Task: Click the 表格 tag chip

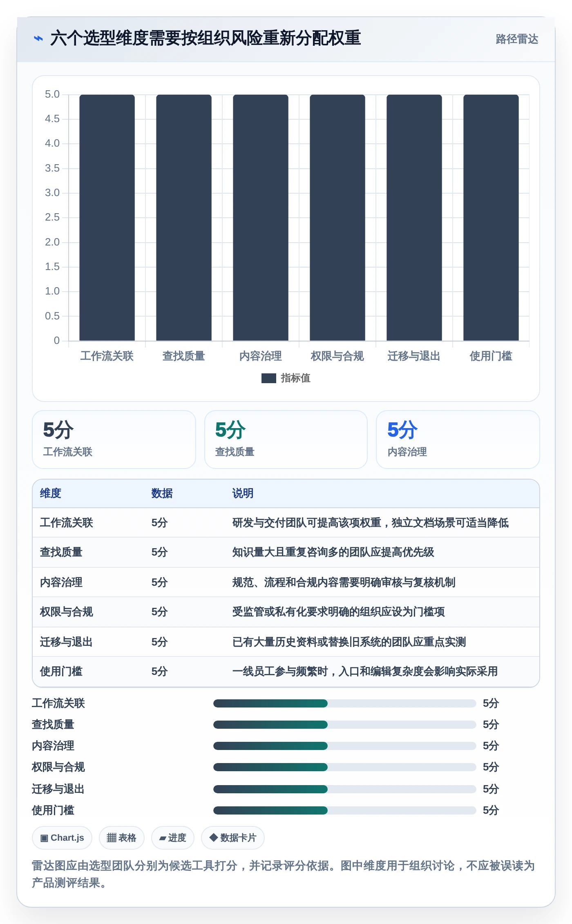Action: 121,838
